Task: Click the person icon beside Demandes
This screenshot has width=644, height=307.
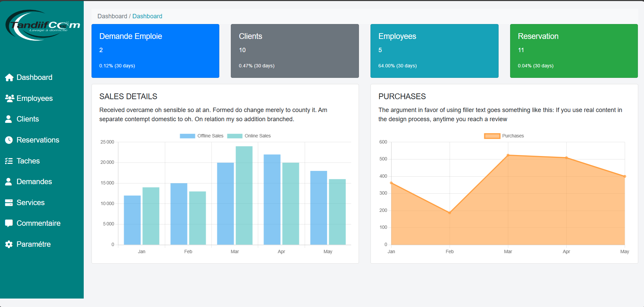Action: (x=9, y=182)
